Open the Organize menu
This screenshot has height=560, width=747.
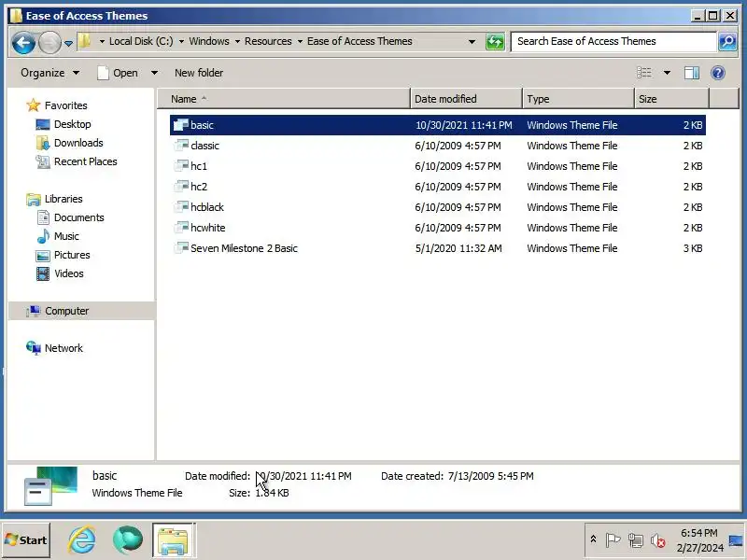point(49,73)
